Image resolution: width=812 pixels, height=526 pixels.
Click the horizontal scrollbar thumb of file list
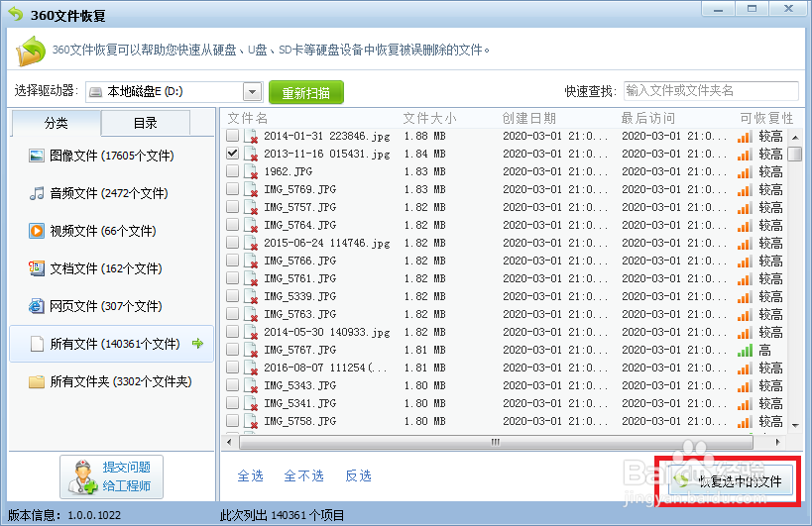click(496, 442)
